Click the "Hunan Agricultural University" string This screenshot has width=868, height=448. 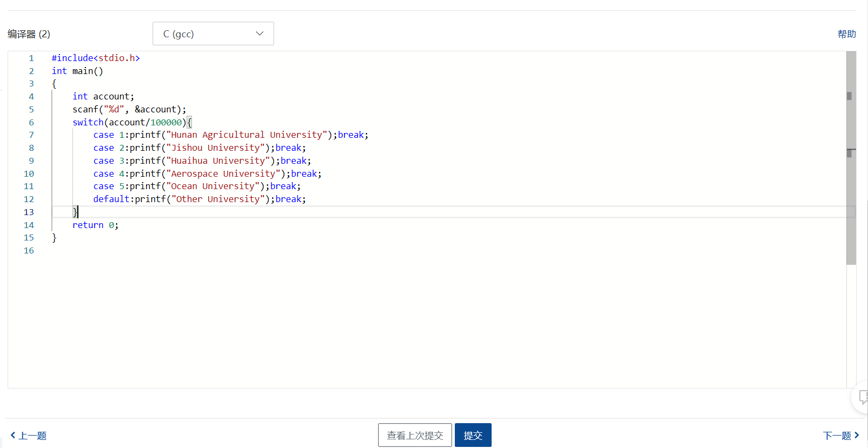pos(247,135)
